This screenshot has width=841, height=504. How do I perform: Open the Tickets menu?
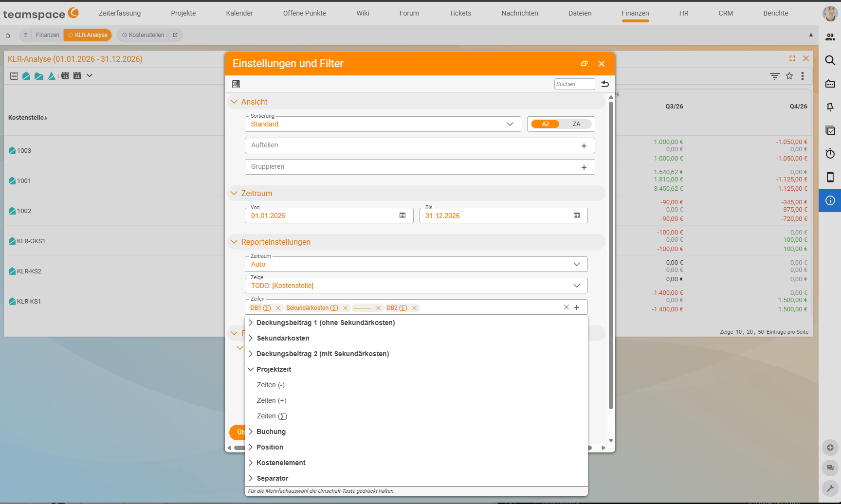point(460,13)
